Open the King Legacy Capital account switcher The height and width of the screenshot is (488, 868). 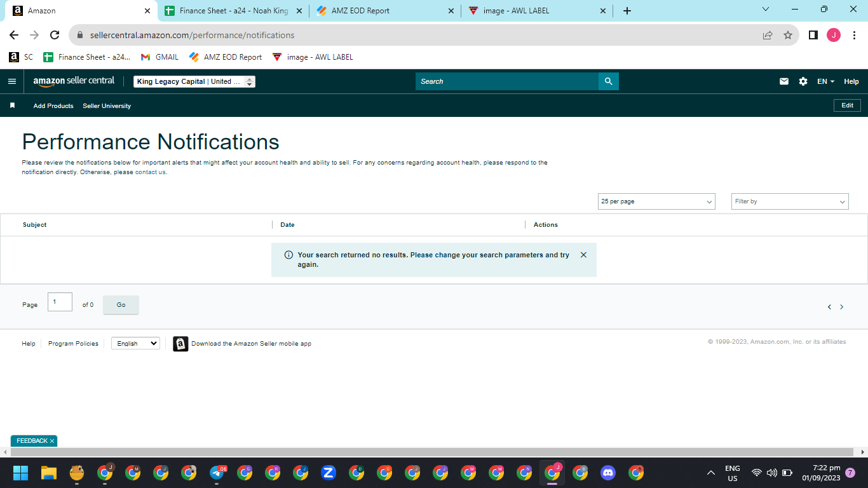[194, 81]
